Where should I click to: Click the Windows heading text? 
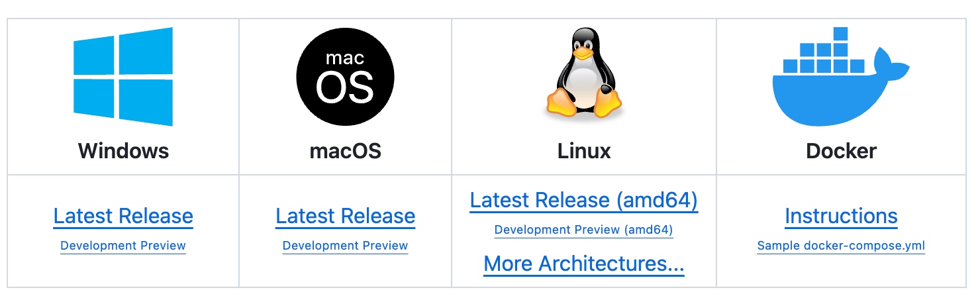pyautogui.click(x=123, y=151)
